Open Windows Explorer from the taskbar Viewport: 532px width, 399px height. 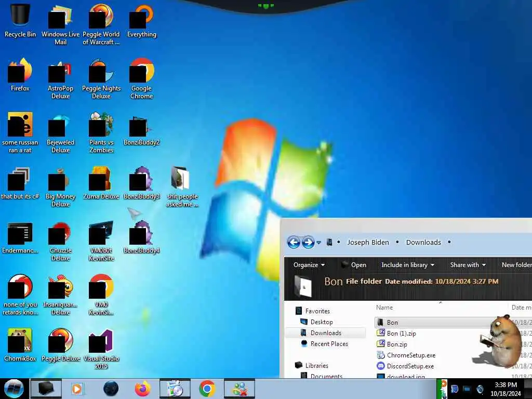point(46,389)
